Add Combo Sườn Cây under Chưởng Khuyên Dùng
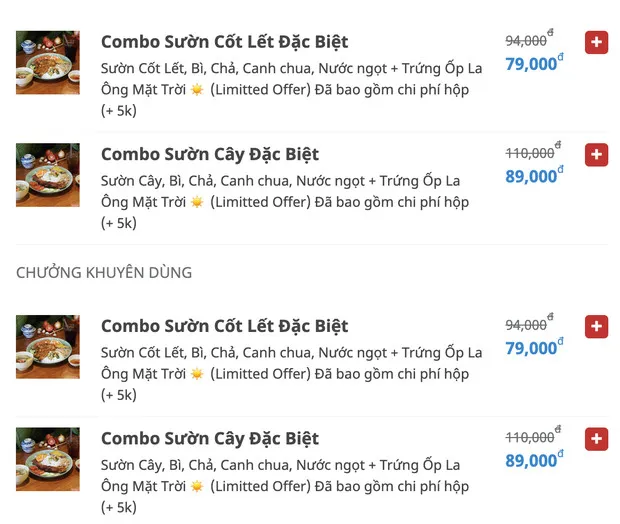The height and width of the screenshot is (524, 620). [596, 438]
